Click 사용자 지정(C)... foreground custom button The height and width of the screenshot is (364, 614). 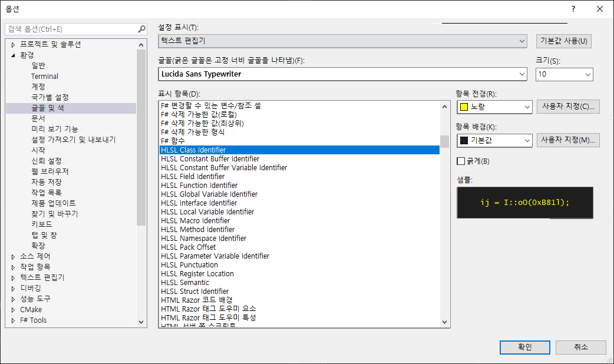tap(568, 107)
